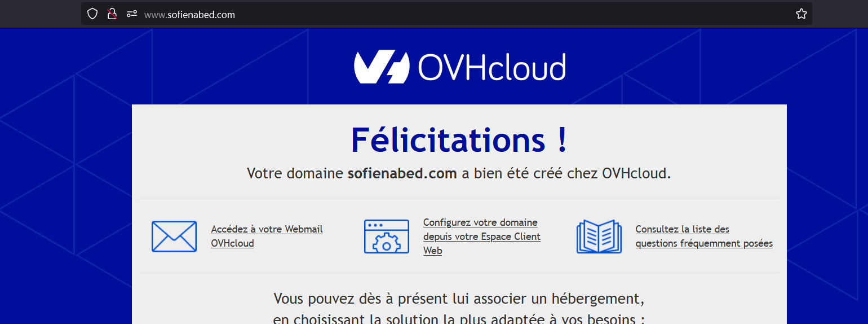Click the OVHcloud wordmark text in header
The height and width of the screenshot is (324, 868).
[x=491, y=68]
